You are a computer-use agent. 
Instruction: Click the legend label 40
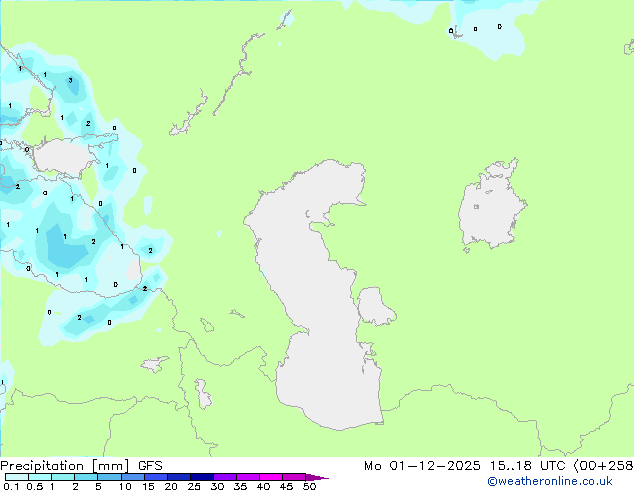(263, 486)
